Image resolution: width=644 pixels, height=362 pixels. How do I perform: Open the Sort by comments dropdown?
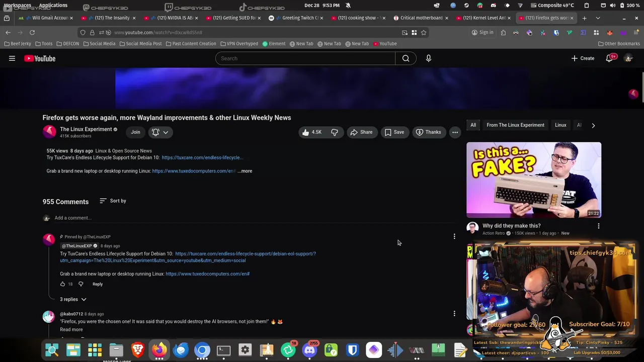coord(113,201)
